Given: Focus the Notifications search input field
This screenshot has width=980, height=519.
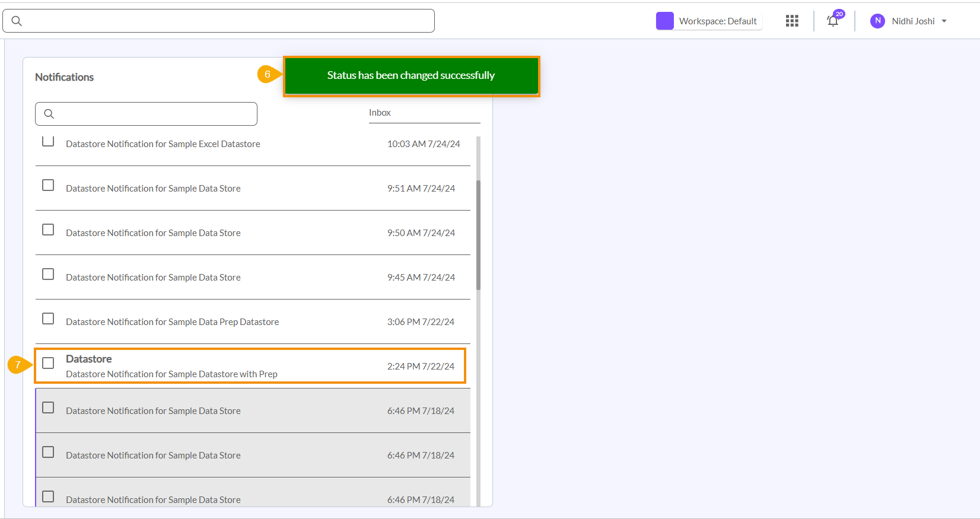Looking at the screenshot, I should click(x=154, y=114).
